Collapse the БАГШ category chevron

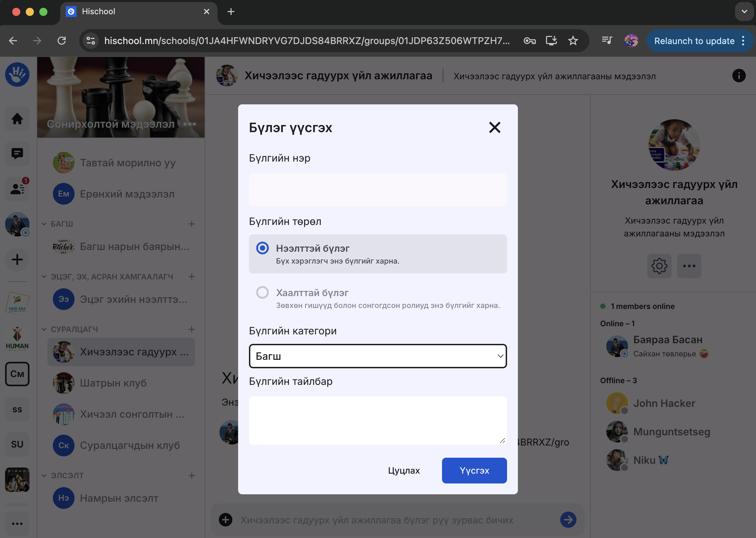point(44,224)
